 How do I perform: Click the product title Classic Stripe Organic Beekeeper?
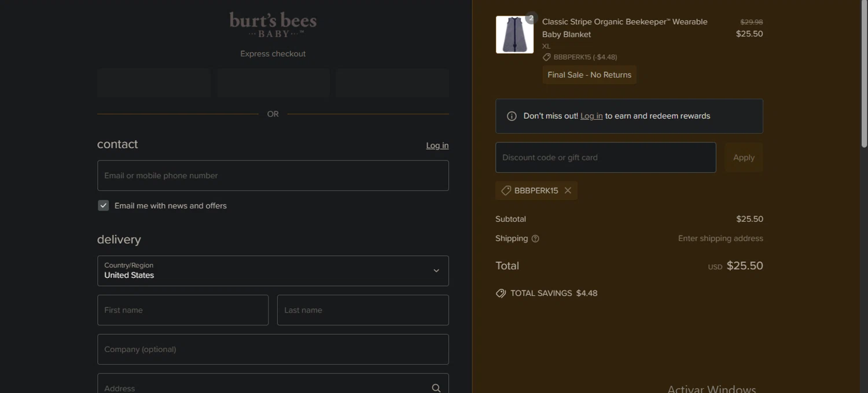coord(625,28)
